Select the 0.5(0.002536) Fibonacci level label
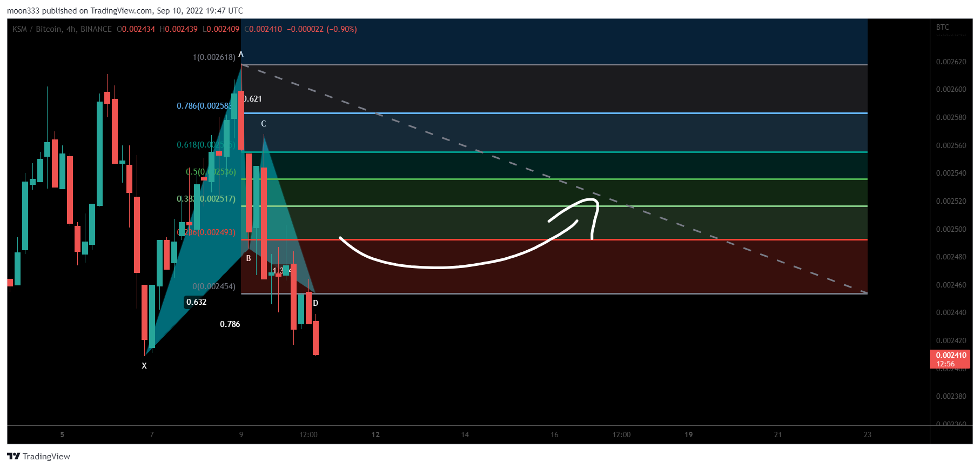The image size is (980, 468). (211, 172)
